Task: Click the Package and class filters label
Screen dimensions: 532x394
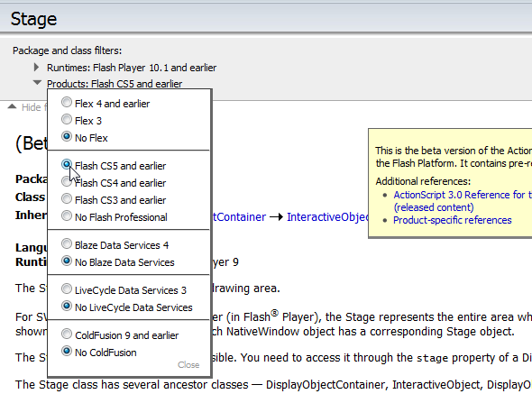Action: (68, 50)
